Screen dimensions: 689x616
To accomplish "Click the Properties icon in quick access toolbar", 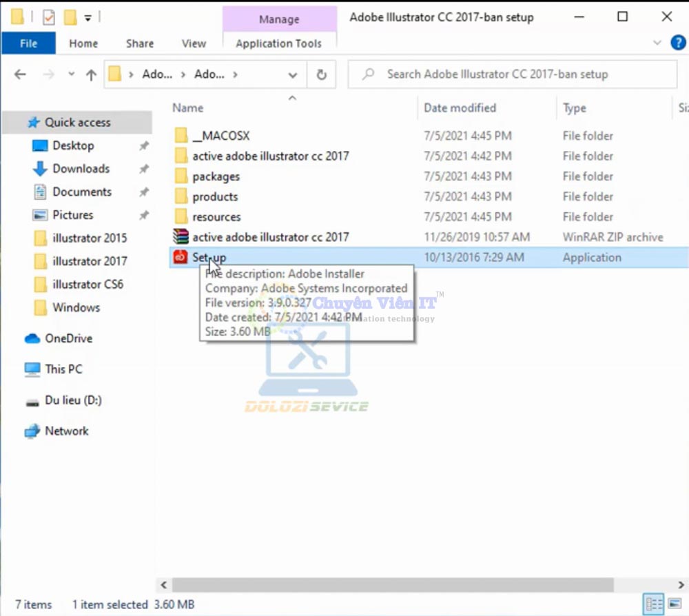I will point(48,17).
